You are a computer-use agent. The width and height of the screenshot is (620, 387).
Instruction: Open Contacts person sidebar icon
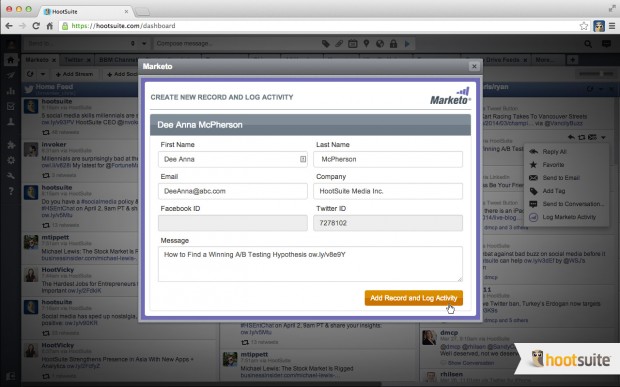[11, 122]
